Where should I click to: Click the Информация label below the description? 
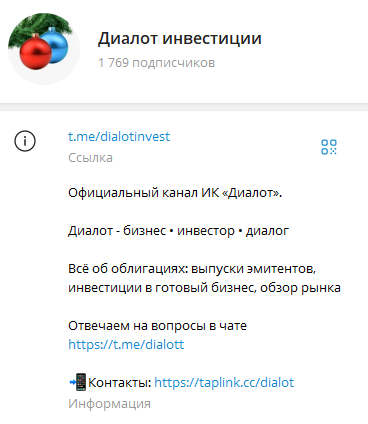tap(109, 404)
